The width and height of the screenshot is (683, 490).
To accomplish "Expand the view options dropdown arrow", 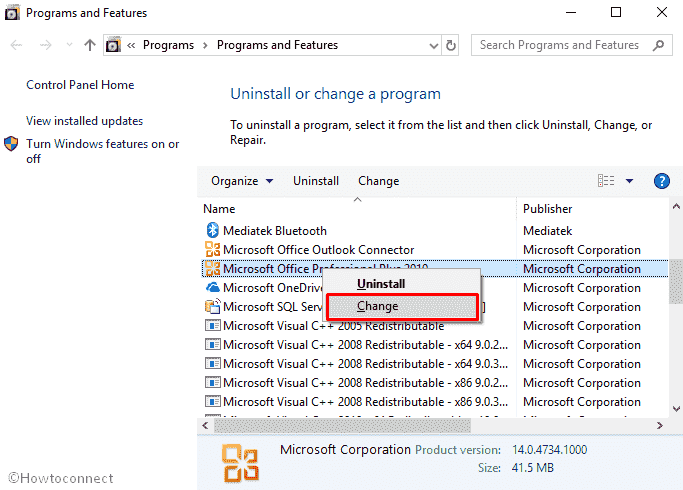I will coord(629,181).
